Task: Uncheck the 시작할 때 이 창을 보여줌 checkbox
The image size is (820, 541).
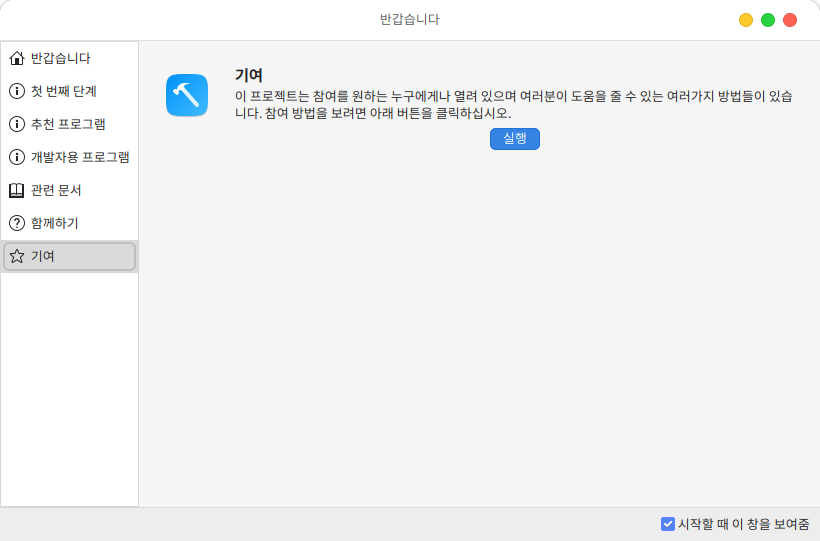Action: pos(668,524)
